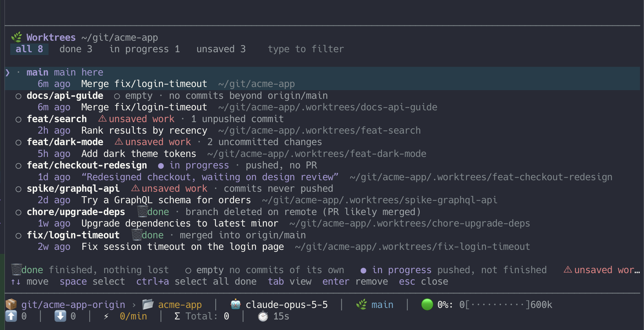This screenshot has height=330, width=644.
Task: Toggle selection circle for feat/checkout-redesign
Action: coord(18,166)
